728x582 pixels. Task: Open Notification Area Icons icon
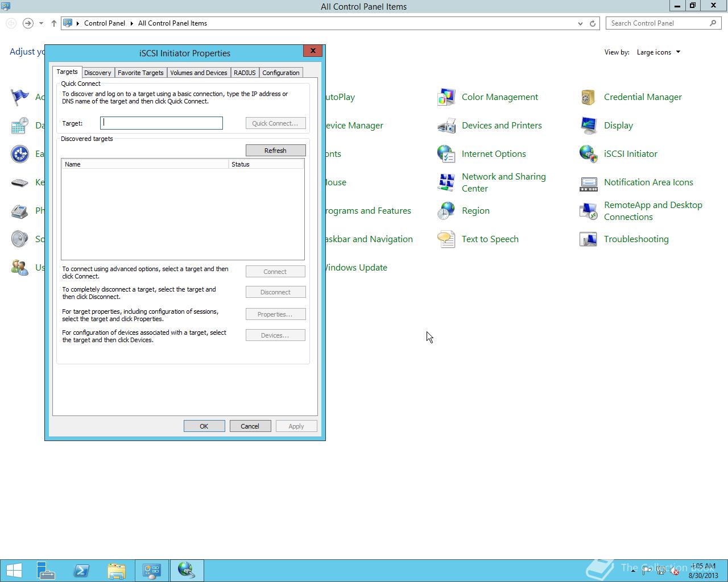pyautogui.click(x=589, y=182)
